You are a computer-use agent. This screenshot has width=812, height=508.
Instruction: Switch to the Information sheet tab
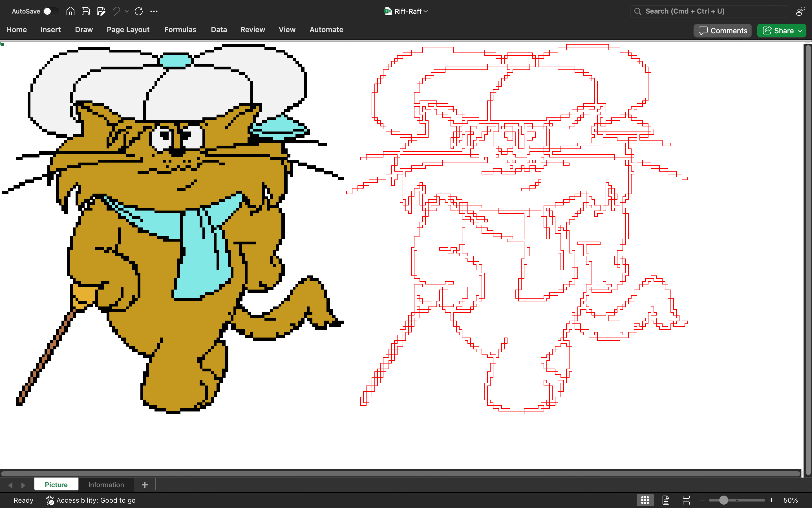coord(106,485)
